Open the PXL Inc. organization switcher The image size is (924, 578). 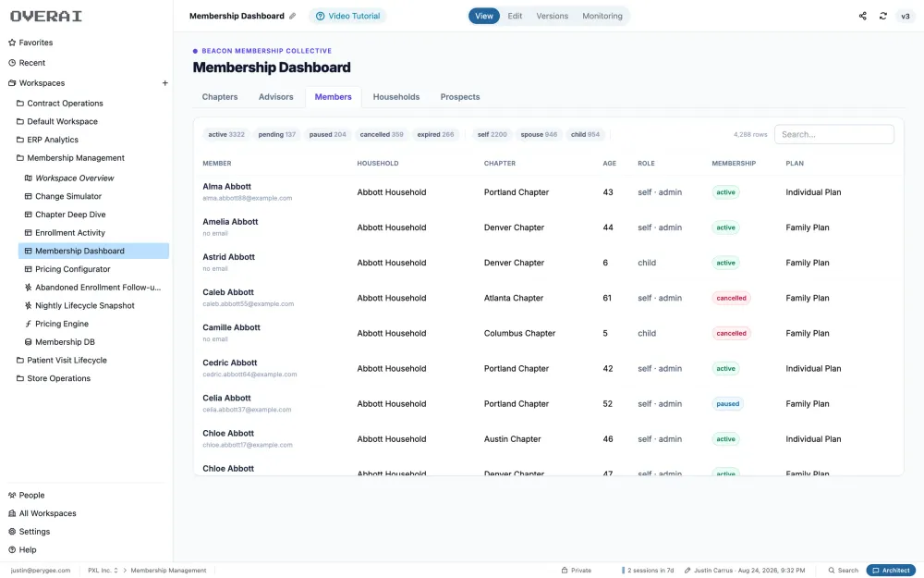(x=103, y=571)
